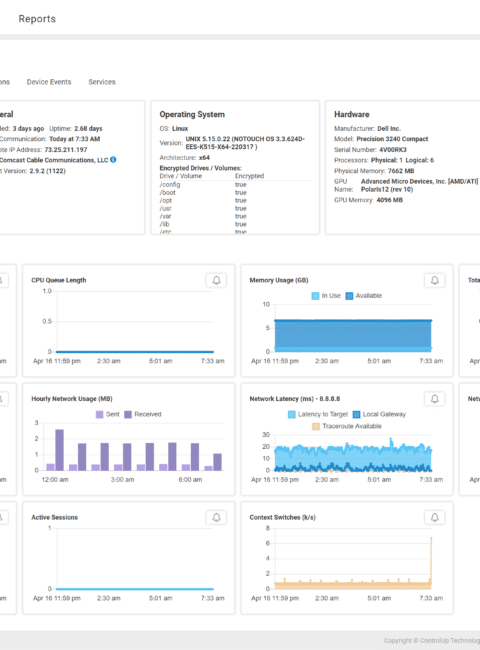
Task: Click the Context Switches (k/s) chart title
Action: click(282, 517)
